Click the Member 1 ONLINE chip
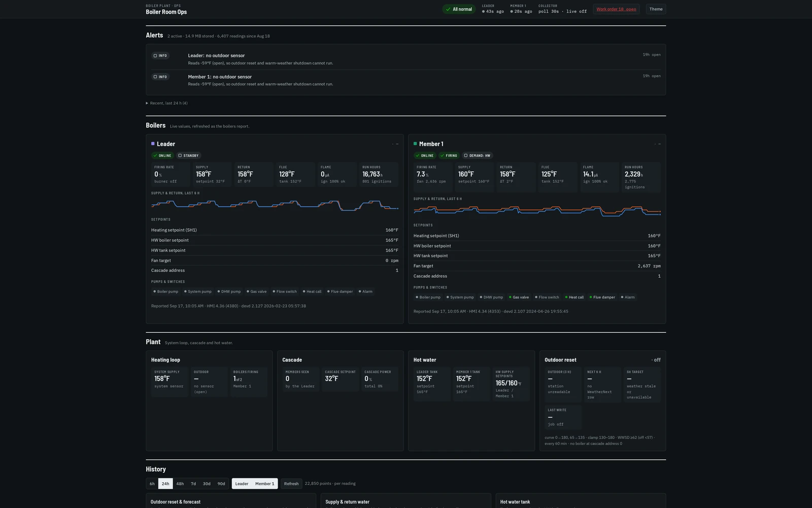 point(425,155)
